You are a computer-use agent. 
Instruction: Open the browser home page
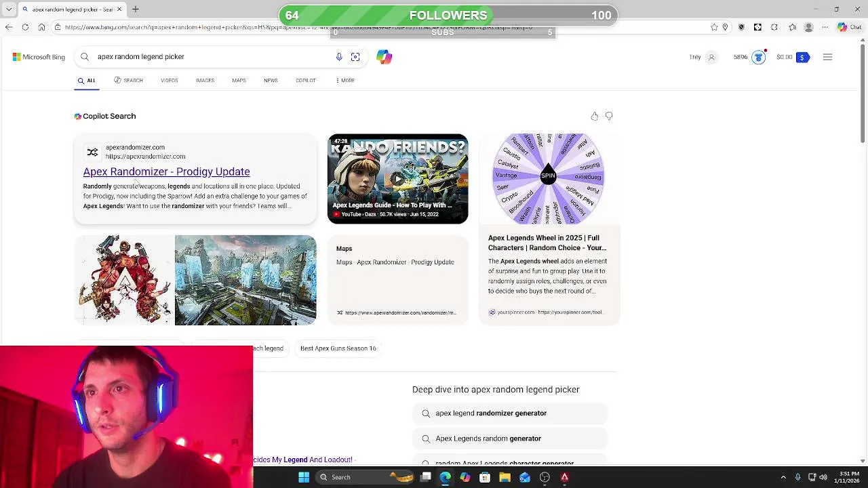pyautogui.click(x=41, y=27)
